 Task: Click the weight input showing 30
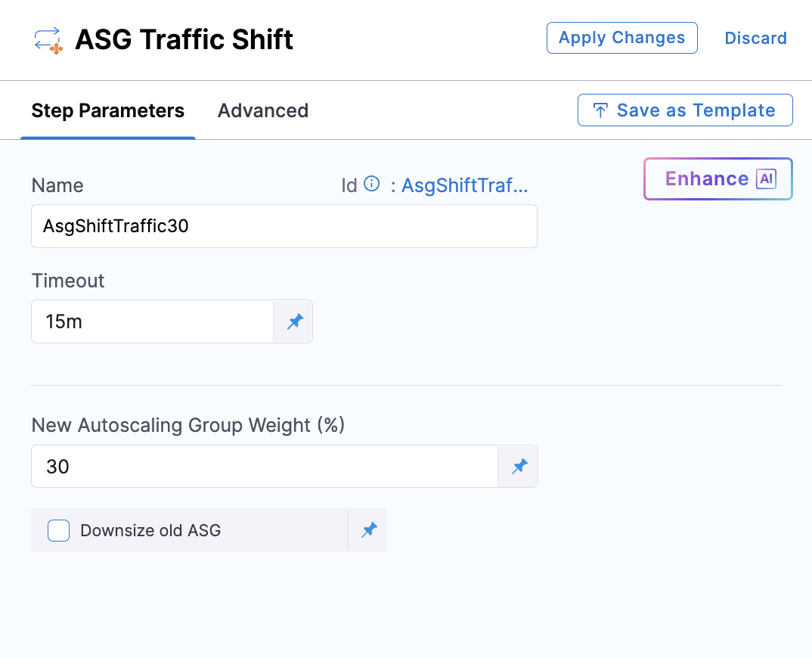(x=264, y=467)
